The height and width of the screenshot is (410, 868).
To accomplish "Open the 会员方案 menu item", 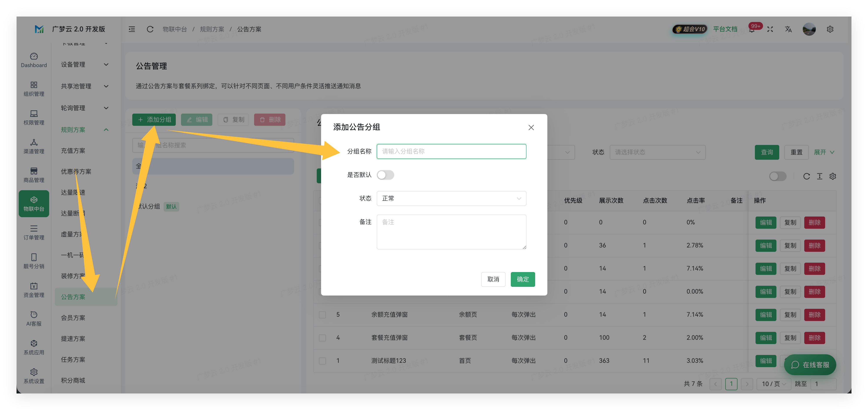I will tap(73, 318).
